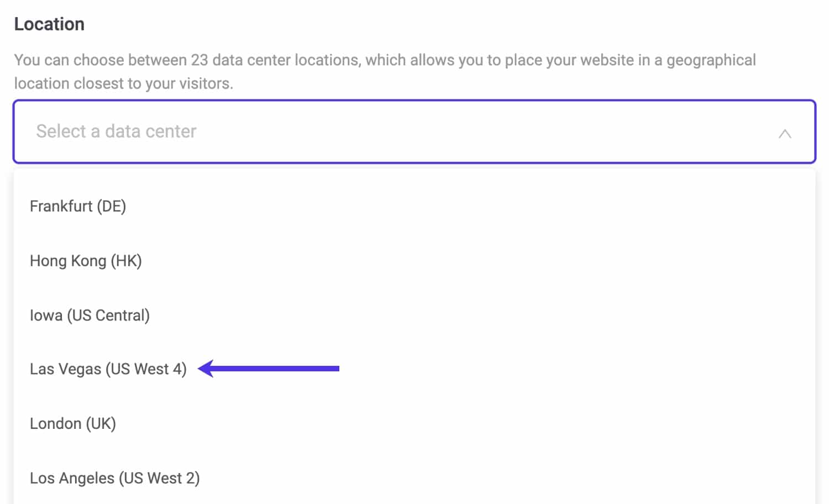Pick Los Angeles (US West 2) entry
This screenshot has height=504, width=829.
pos(114,478)
